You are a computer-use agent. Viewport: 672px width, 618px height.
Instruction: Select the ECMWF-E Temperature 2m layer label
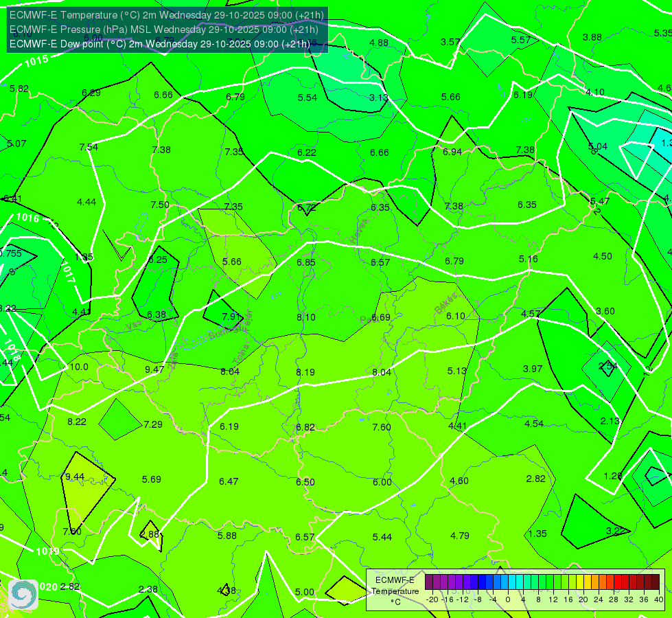coord(167,15)
